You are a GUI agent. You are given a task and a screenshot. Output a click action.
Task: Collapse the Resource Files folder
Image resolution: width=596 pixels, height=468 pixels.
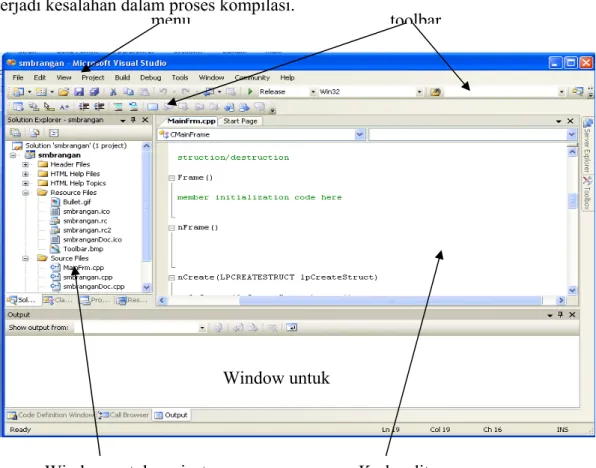[25, 193]
